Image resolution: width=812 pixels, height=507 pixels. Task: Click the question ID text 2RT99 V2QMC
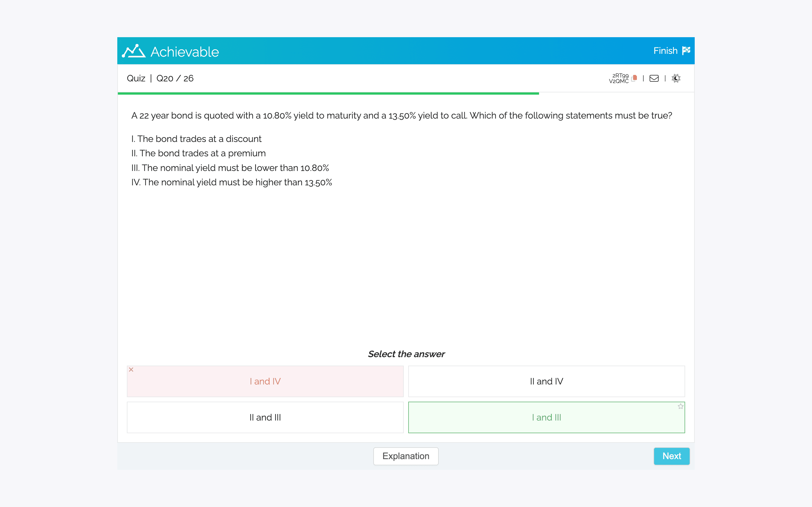pos(619,78)
